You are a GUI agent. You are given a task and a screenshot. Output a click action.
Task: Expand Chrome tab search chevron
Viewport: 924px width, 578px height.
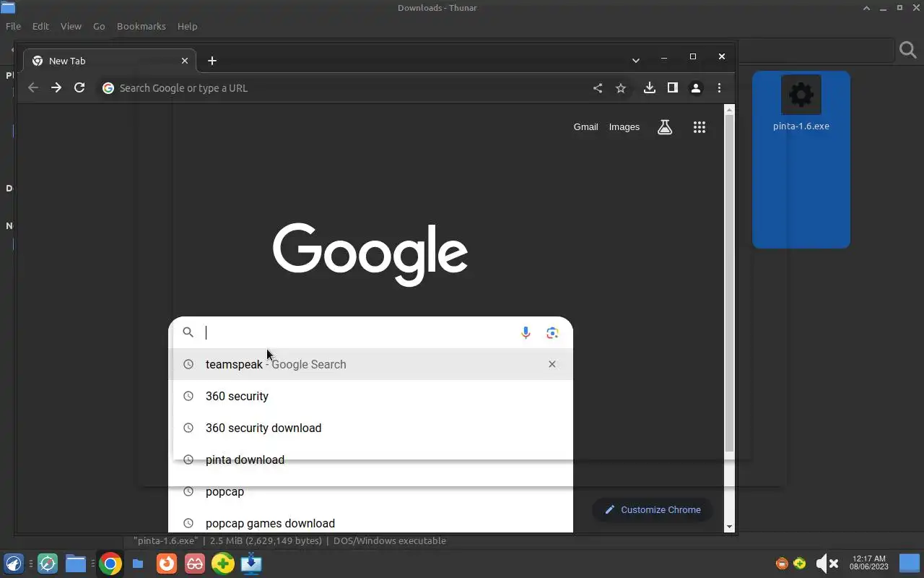[635, 61]
